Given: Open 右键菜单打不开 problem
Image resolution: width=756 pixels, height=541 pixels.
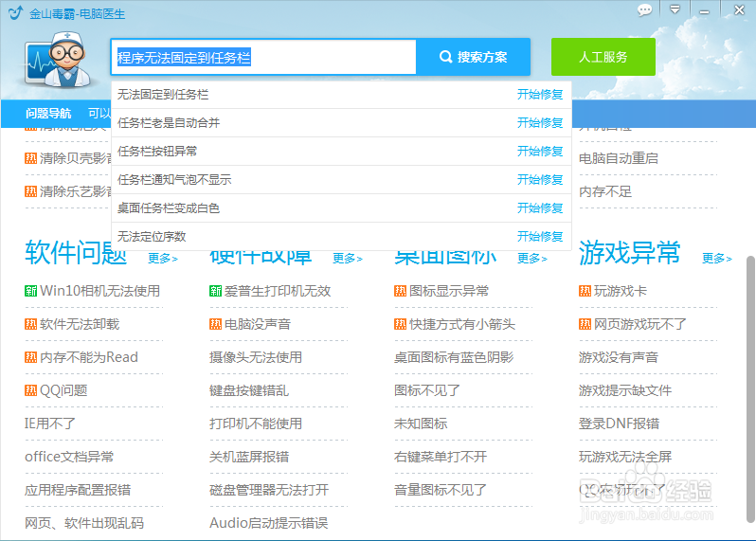Looking at the screenshot, I should coord(441,457).
